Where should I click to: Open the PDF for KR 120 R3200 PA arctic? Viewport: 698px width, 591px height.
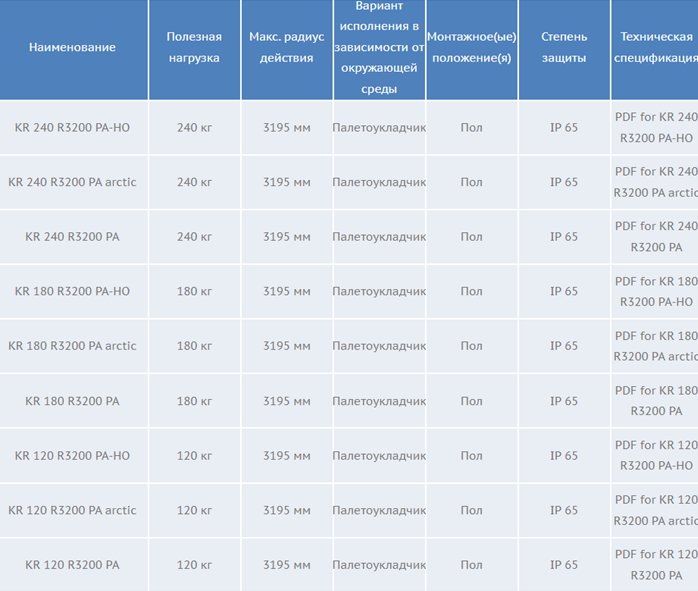tap(656, 510)
